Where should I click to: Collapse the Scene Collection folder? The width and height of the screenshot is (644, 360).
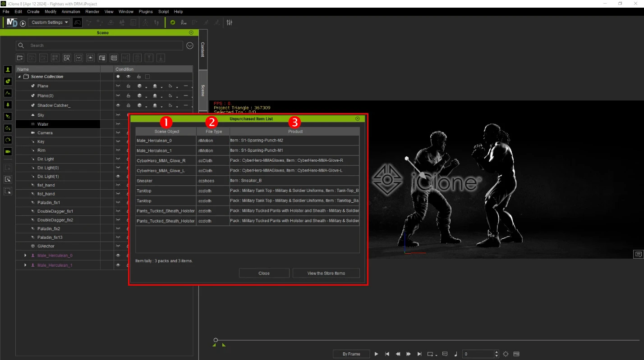pyautogui.click(x=19, y=77)
